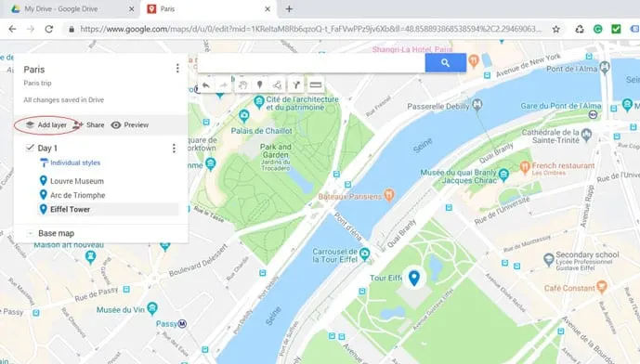640x364 pixels.
Task: Select the Draw a line tool
Action: pyautogui.click(x=278, y=85)
